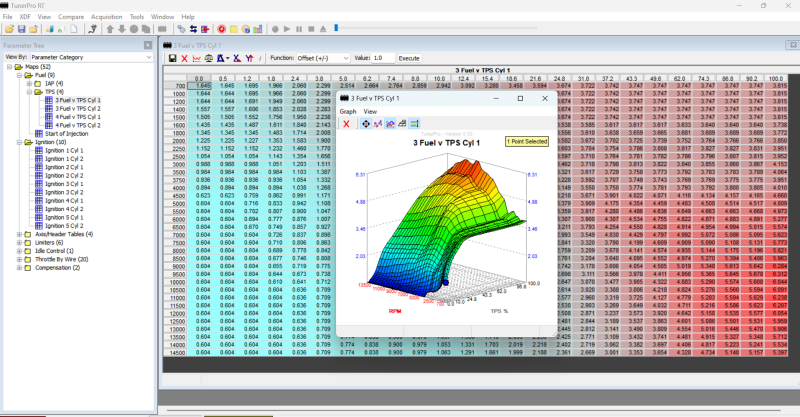This screenshot has height=417, width=800.
Task: Click the Execute button
Action: [x=410, y=58]
